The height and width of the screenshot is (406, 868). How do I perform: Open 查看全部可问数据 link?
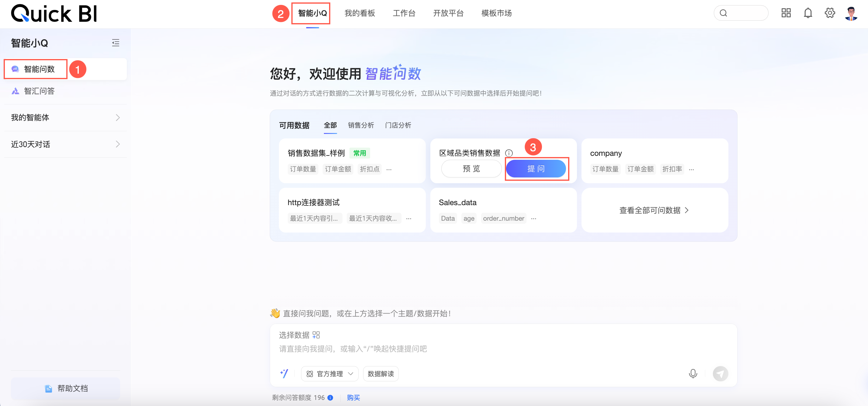click(654, 210)
